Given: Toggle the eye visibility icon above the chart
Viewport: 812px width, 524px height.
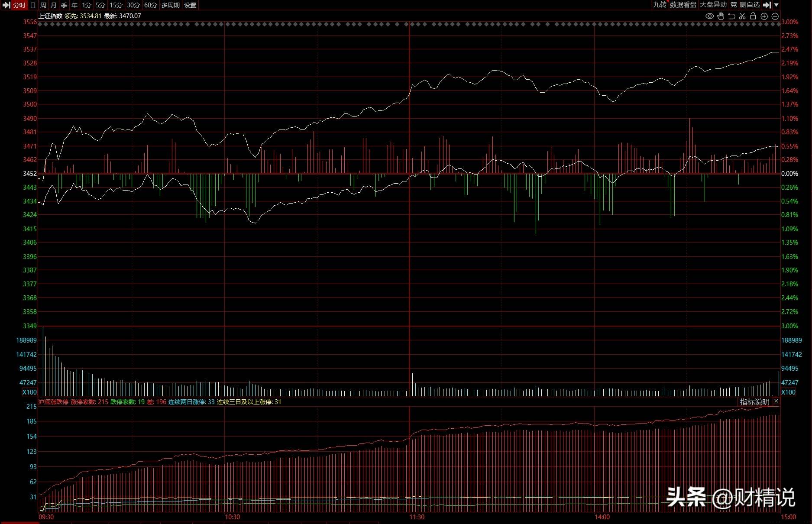Looking at the screenshot, I should (x=709, y=16).
